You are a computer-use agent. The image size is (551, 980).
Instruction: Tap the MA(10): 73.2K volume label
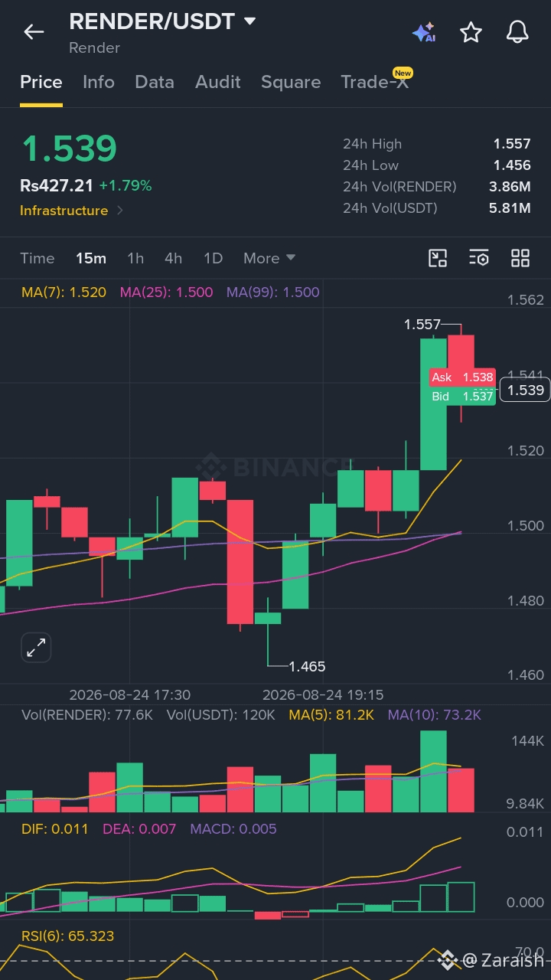435,715
